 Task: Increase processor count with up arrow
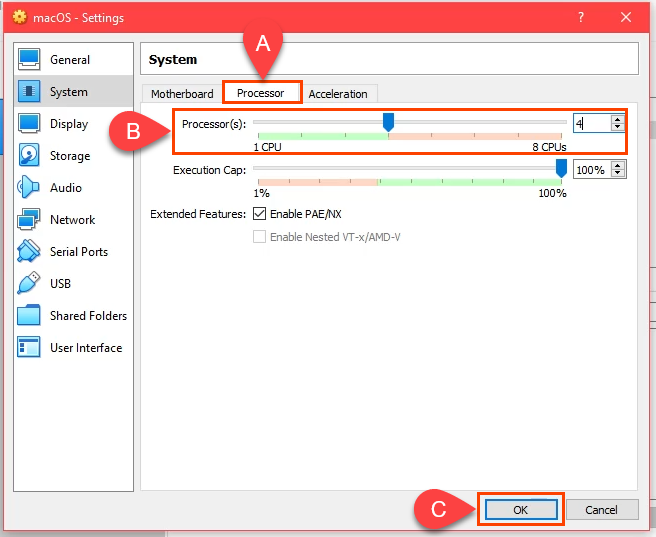[x=618, y=119]
